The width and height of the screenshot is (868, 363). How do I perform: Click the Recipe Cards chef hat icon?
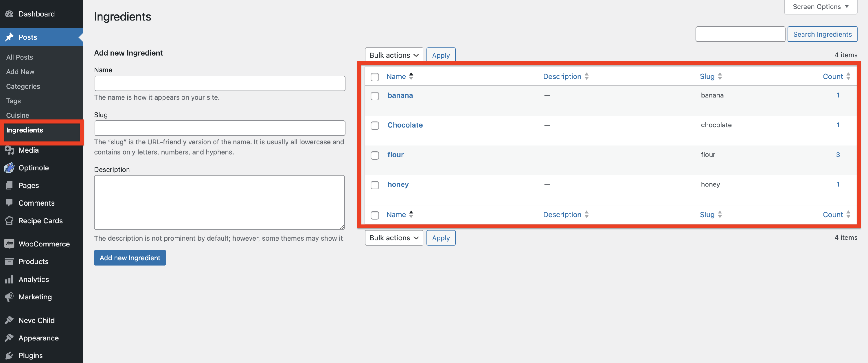point(10,221)
